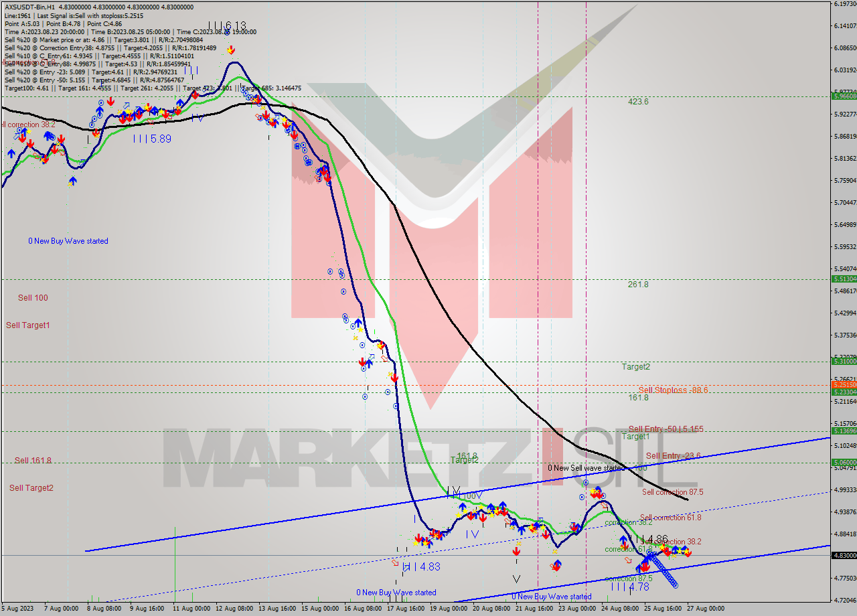The height and width of the screenshot is (616, 857).
Task: Select the 261.8 Fibonacci level label
Action: point(638,284)
